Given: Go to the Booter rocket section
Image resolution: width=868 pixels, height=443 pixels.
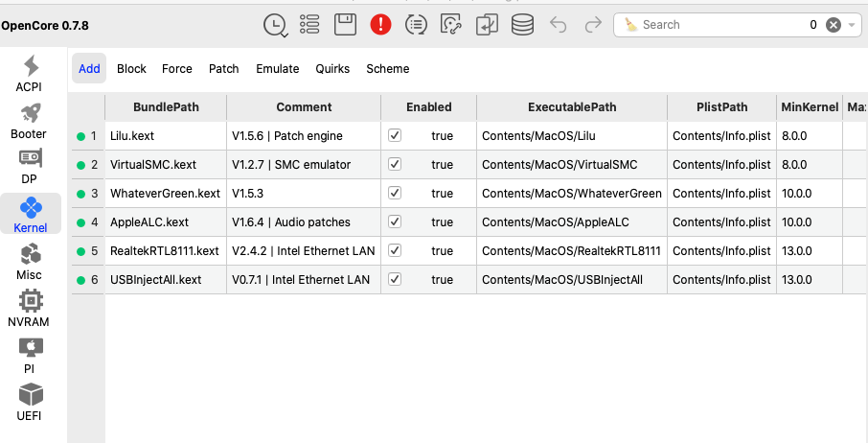Looking at the screenshot, I should 29,121.
